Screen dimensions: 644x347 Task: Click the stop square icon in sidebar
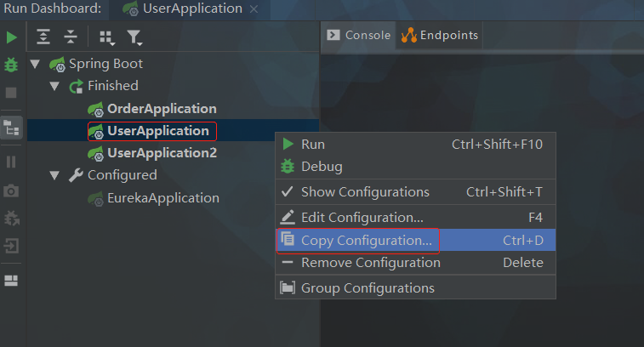[x=11, y=93]
